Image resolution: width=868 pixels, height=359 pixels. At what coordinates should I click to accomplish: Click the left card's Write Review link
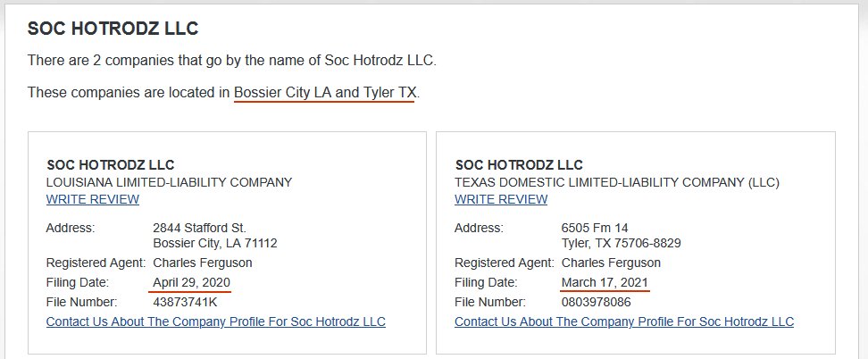[x=92, y=199]
